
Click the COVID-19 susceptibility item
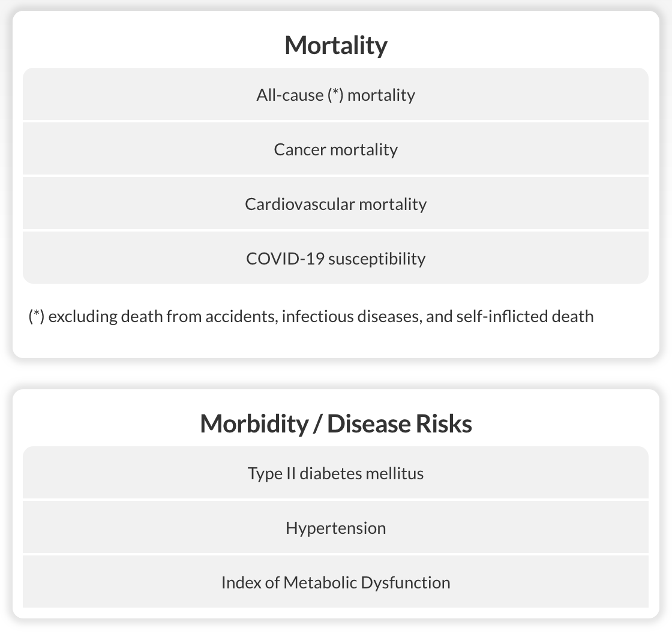point(335,259)
